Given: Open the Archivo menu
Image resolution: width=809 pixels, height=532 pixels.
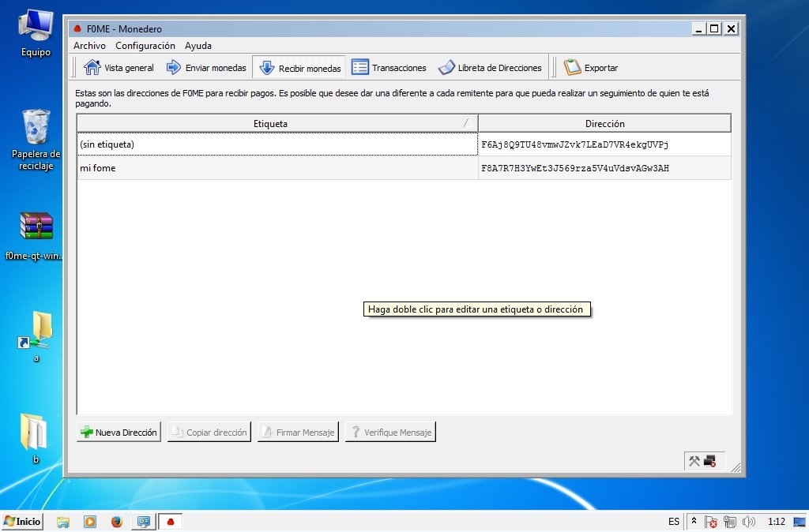Looking at the screenshot, I should pos(89,45).
